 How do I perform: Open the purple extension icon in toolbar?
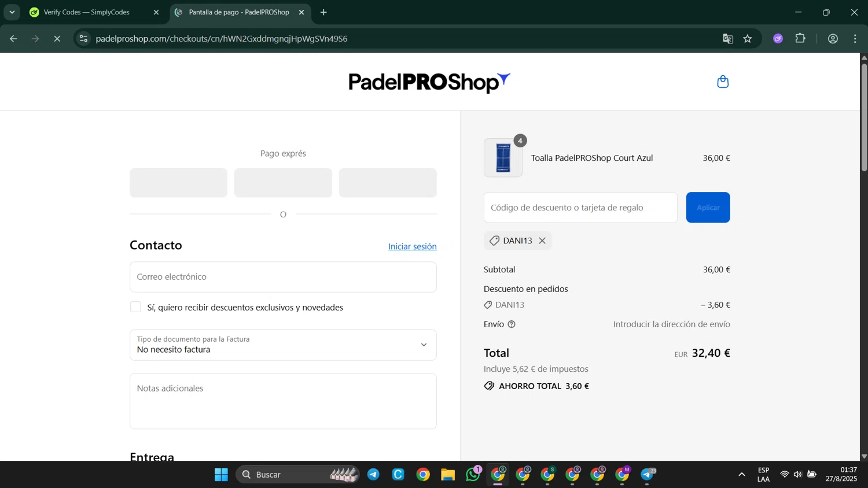tap(778, 39)
